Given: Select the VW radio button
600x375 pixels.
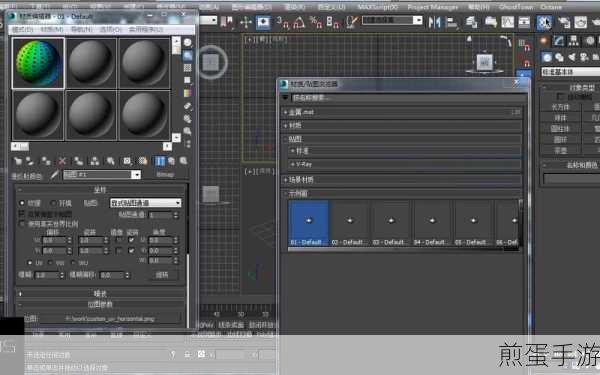Looking at the screenshot, I should coord(50,262).
